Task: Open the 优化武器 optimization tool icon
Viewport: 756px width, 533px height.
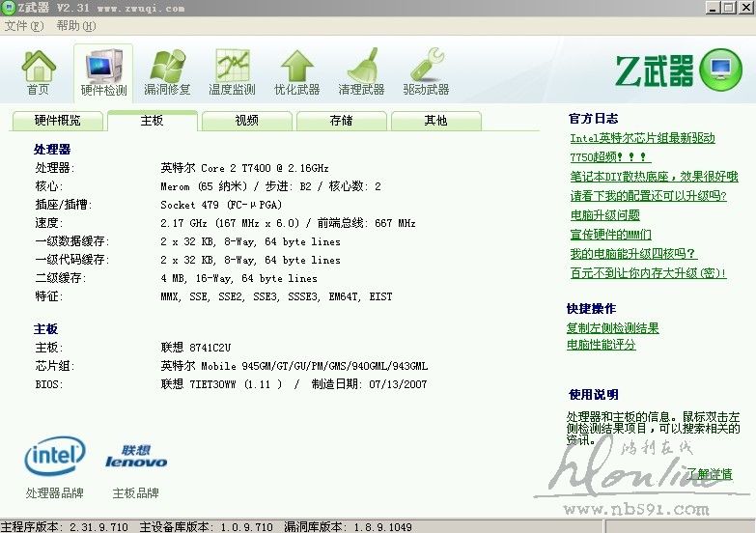Action: click(x=297, y=71)
